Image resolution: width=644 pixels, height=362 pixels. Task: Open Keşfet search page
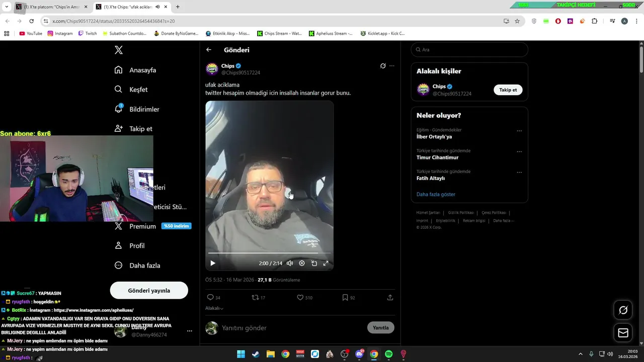click(x=131, y=89)
